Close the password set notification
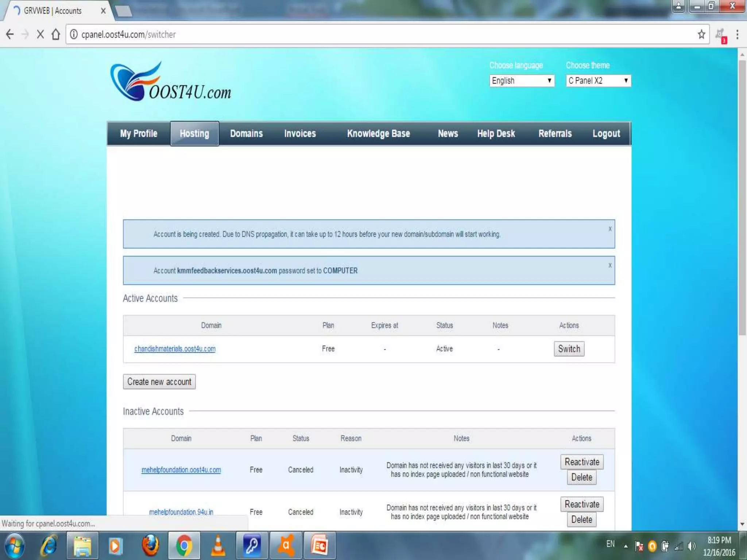The height and width of the screenshot is (560, 747). [610, 265]
